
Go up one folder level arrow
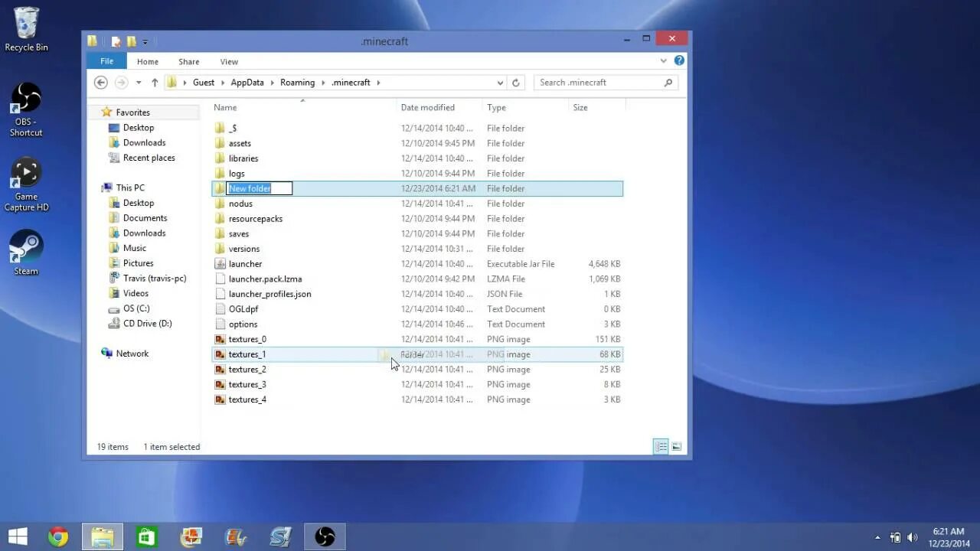pyautogui.click(x=155, y=83)
